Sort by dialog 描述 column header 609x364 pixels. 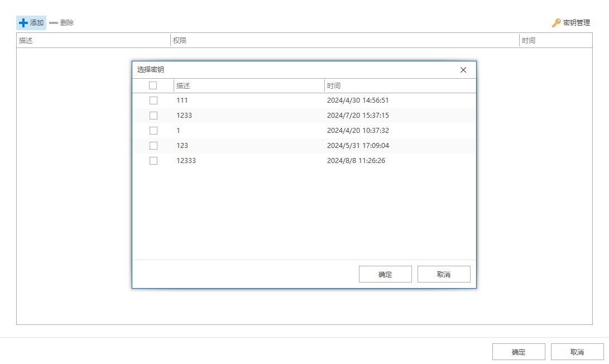[249, 86]
